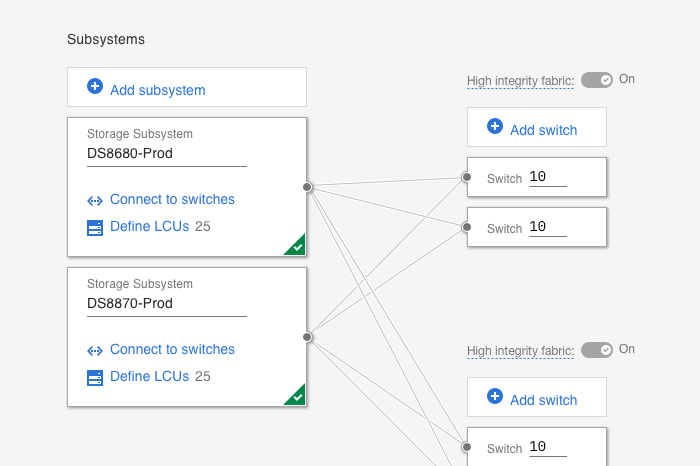Open Define LCUs for DS8870-Prod
The width and height of the screenshot is (700, 466).
pos(149,377)
